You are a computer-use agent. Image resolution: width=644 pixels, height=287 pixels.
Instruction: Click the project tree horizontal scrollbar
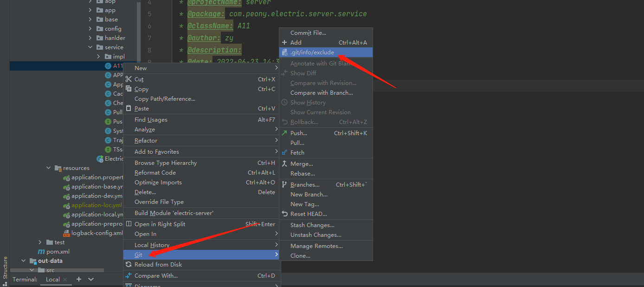tap(57, 270)
